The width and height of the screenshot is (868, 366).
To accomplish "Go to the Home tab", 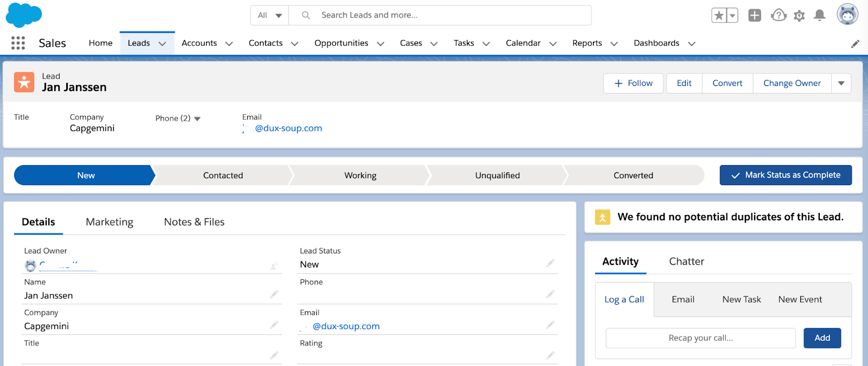I will click(100, 43).
